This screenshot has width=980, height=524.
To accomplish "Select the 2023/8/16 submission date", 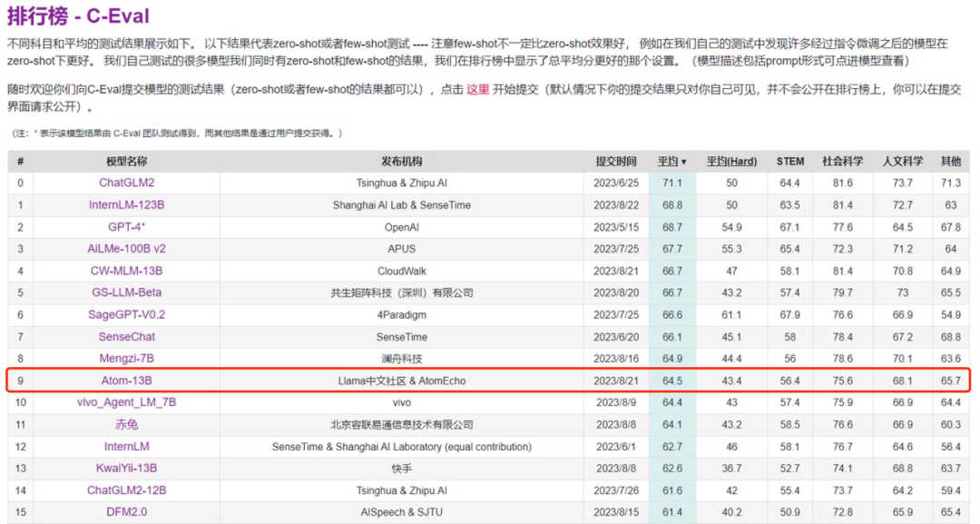I will pos(615,359).
